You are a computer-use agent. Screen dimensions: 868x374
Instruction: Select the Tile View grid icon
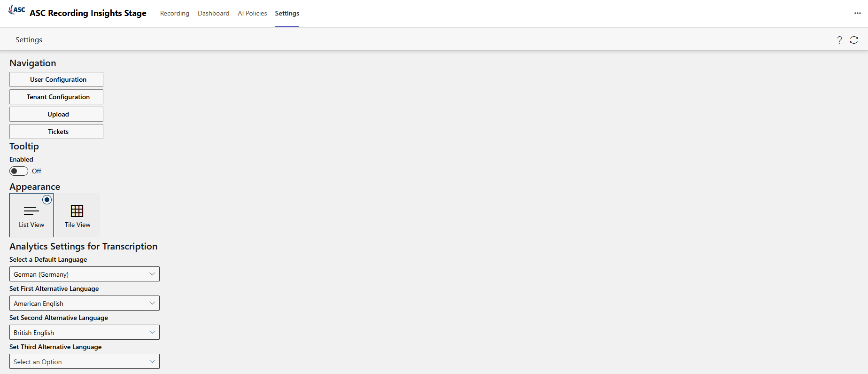[x=77, y=210]
